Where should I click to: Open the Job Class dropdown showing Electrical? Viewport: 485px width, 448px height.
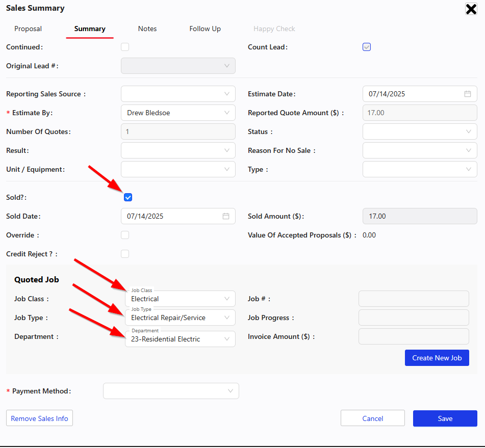coord(180,299)
